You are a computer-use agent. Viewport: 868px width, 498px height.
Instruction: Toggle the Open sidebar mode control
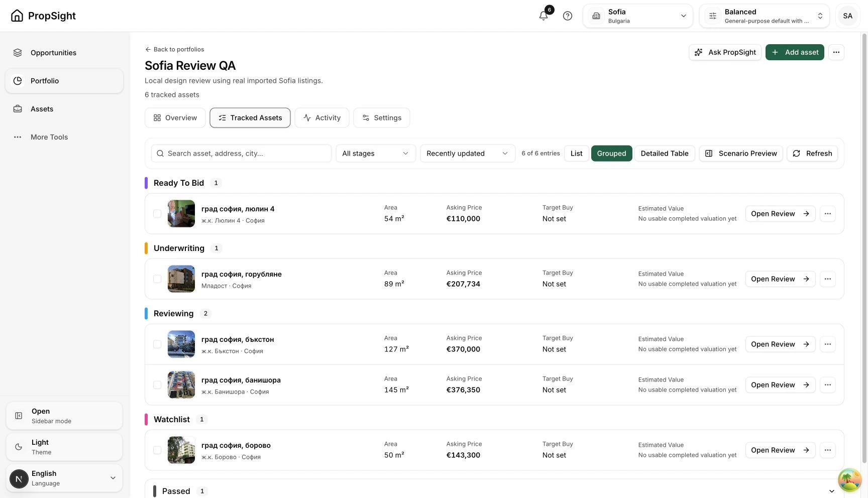coord(64,416)
